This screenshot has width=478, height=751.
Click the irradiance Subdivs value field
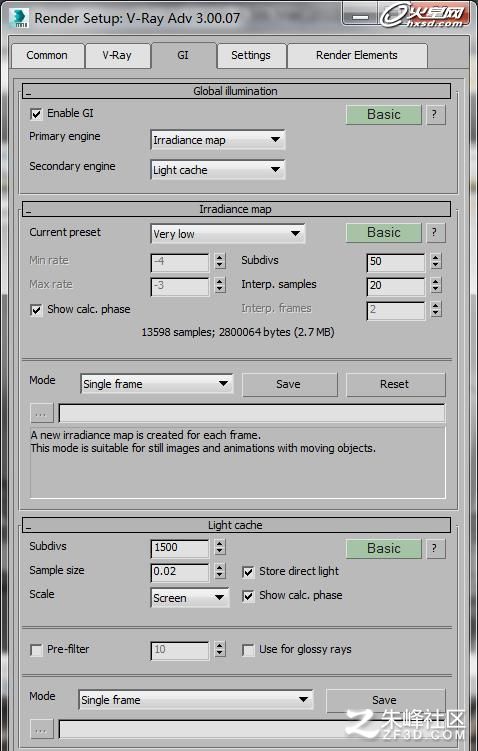pos(396,262)
